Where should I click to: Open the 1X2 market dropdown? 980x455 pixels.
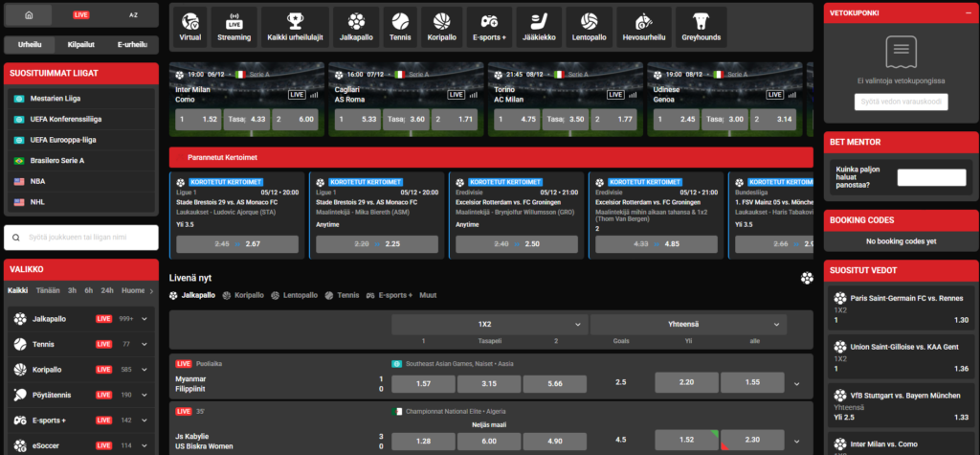coord(489,325)
